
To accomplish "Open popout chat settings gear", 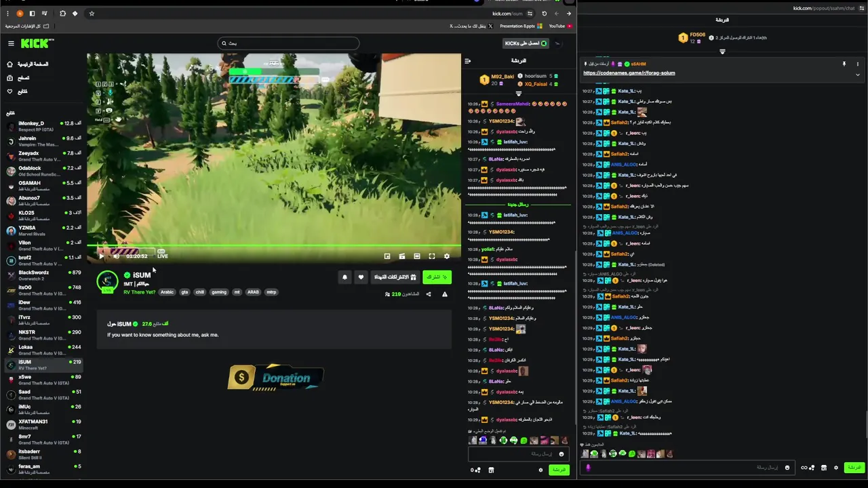I will tap(835, 467).
